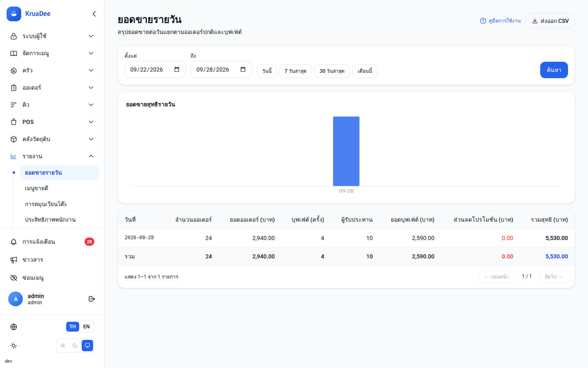Open calendar picker in ตั้งแต่ date field

click(x=177, y=70)
